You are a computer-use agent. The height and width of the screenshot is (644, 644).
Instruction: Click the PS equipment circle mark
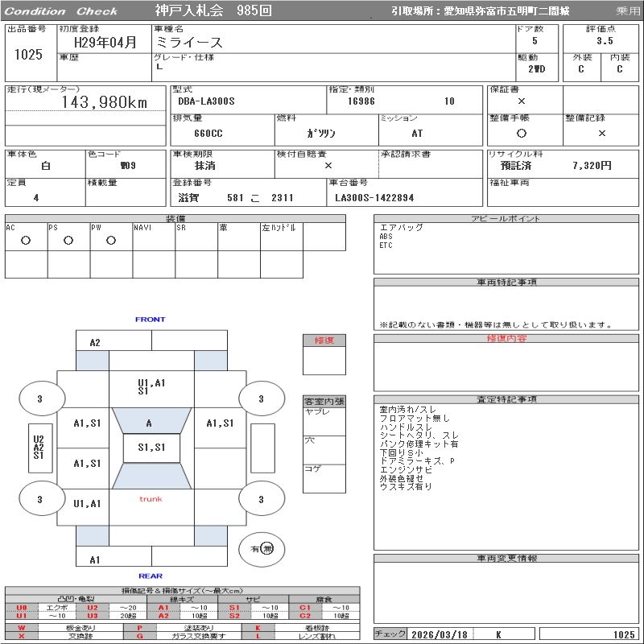pyautogui.click(x=68, y=240)
